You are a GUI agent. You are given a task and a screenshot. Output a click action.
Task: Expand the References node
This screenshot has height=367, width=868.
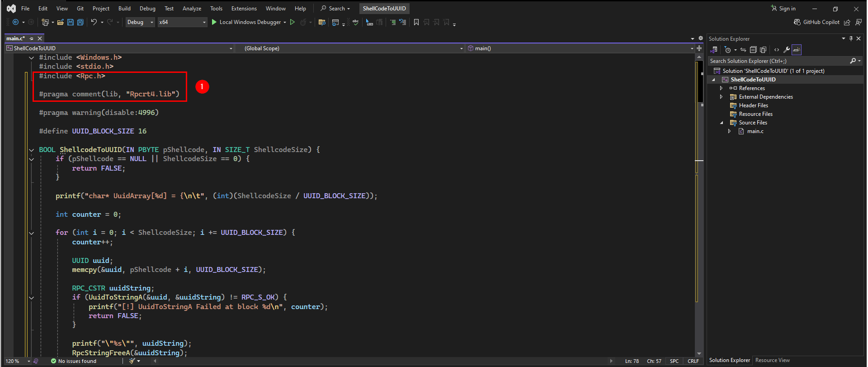(721, 88)
